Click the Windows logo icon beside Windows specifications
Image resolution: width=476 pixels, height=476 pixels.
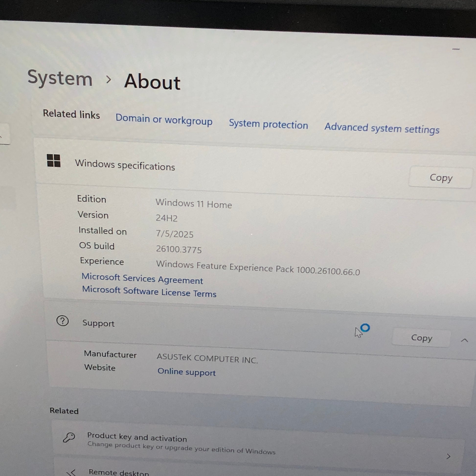click(x=54, y=161)
